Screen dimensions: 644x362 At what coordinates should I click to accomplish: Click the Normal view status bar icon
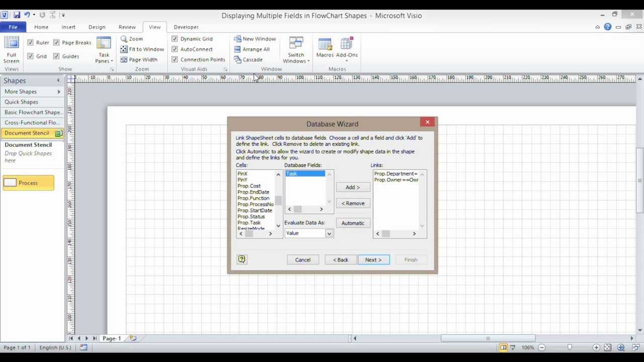point(503,347)
